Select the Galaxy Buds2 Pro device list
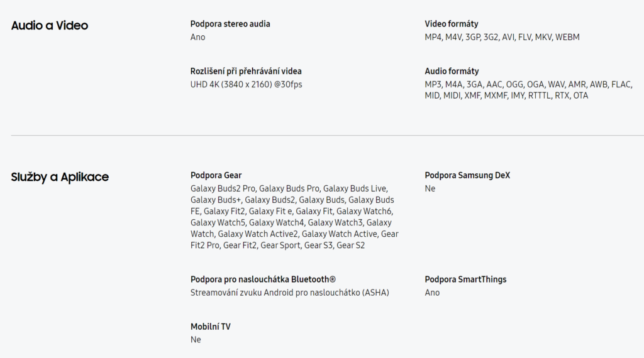The image size is (644, 358). coord(294,217)
